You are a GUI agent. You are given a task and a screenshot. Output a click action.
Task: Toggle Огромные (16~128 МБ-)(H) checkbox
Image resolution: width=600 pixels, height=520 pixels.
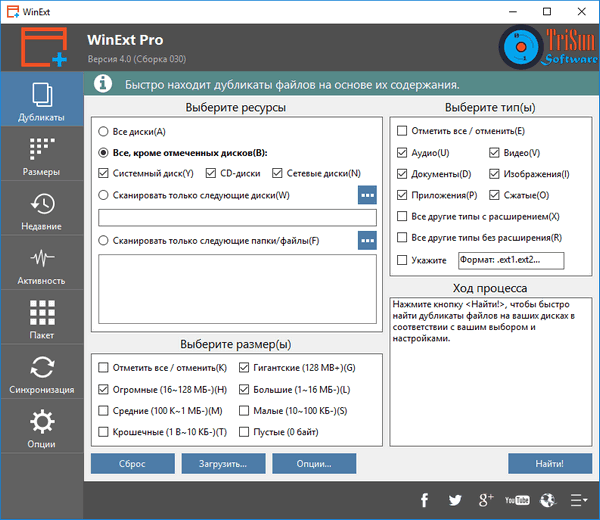click(103, 390)
